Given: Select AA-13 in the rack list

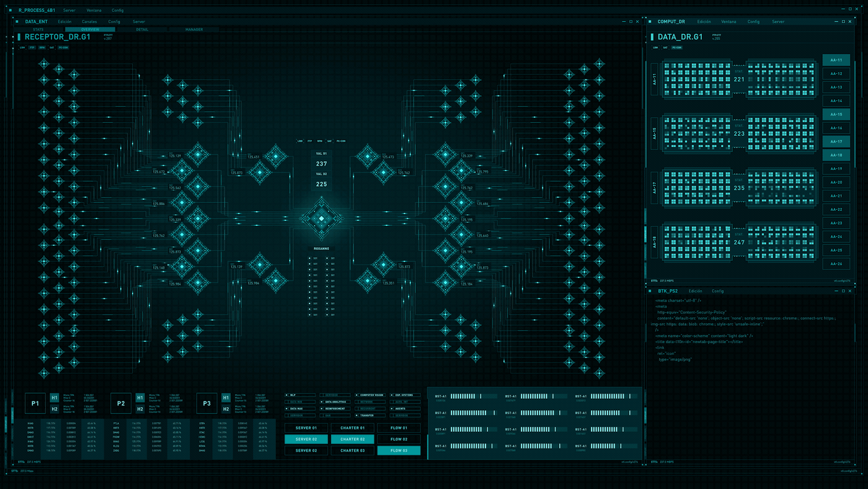Looking at the screenshot, I should click(x=836, y=87).
